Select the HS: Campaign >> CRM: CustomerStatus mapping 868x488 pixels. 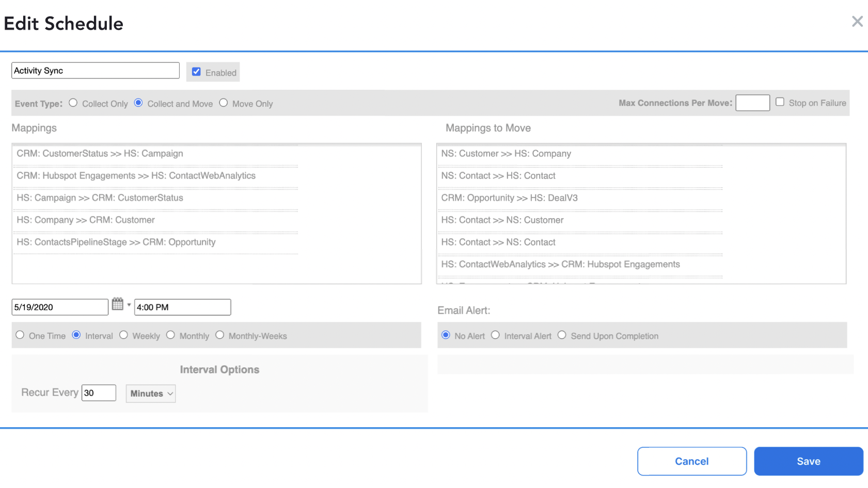point(99,198)
